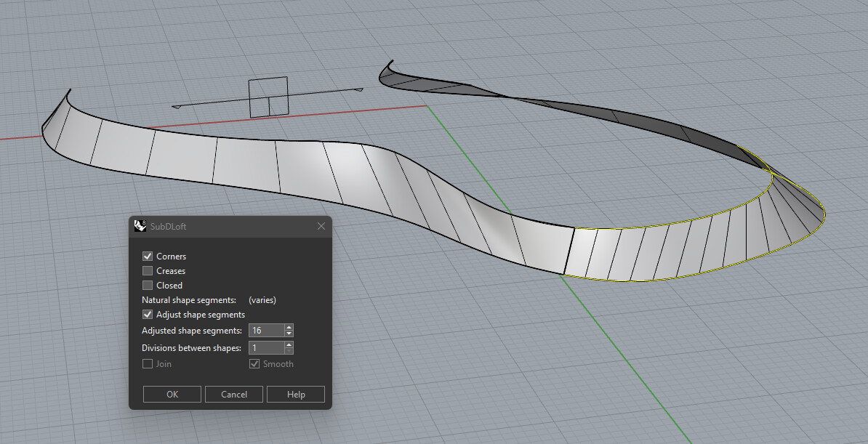Decrease Divisions between shapes with down arrow
Screen dimensions: 868x444
[289, 351]
